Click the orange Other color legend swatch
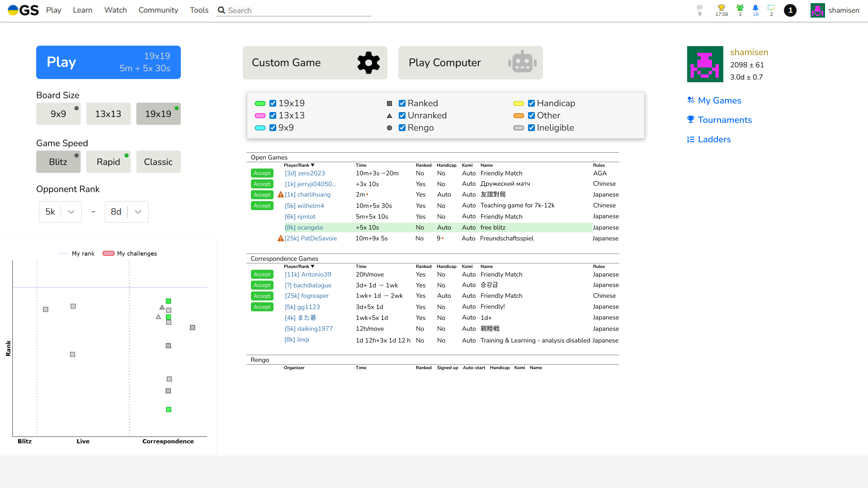 click(519, 116)
